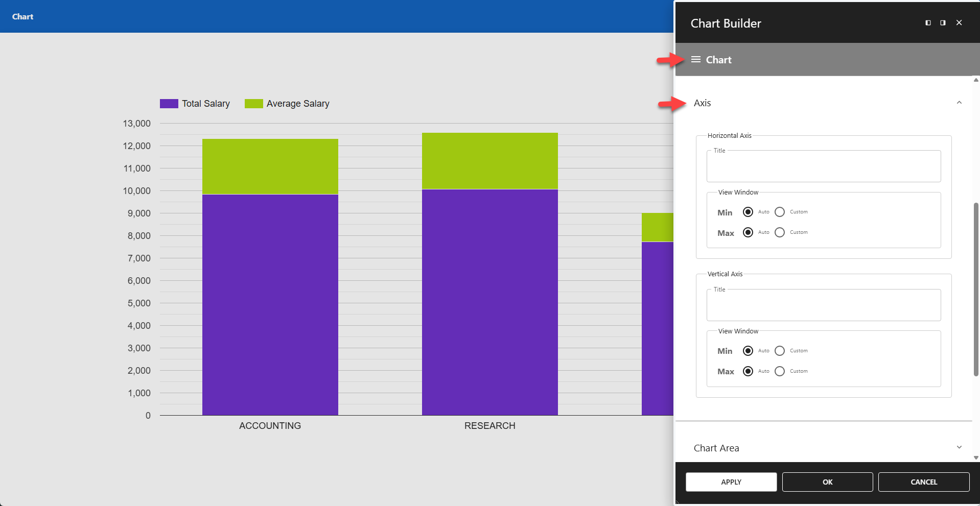The height and width of the screenshot is (506, 980).
Task: Set Horizontal Axis Max to Custom
Action: 779,232
